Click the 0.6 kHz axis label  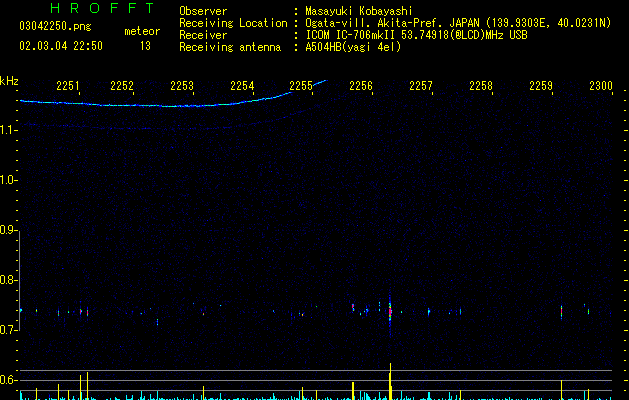pyautogui.click(x=8, y=380)
